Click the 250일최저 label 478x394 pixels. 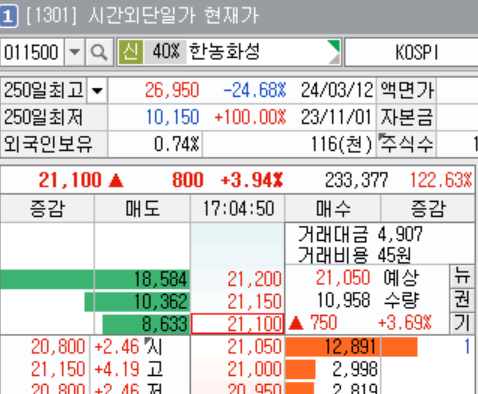click(43, 117)
